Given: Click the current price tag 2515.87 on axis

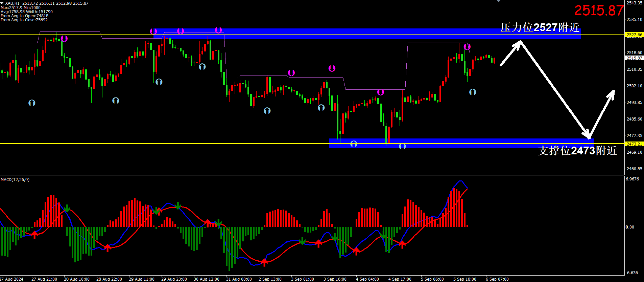Looking at the screenshot, I should click(x=634, y=58).
